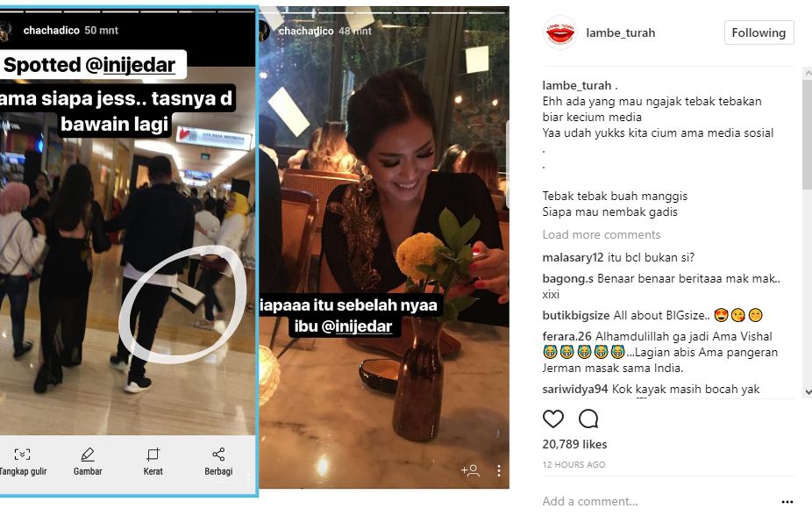Click scrollbar up arrow in comments
This screenshot has width=812, height=523.
(808, 73)
